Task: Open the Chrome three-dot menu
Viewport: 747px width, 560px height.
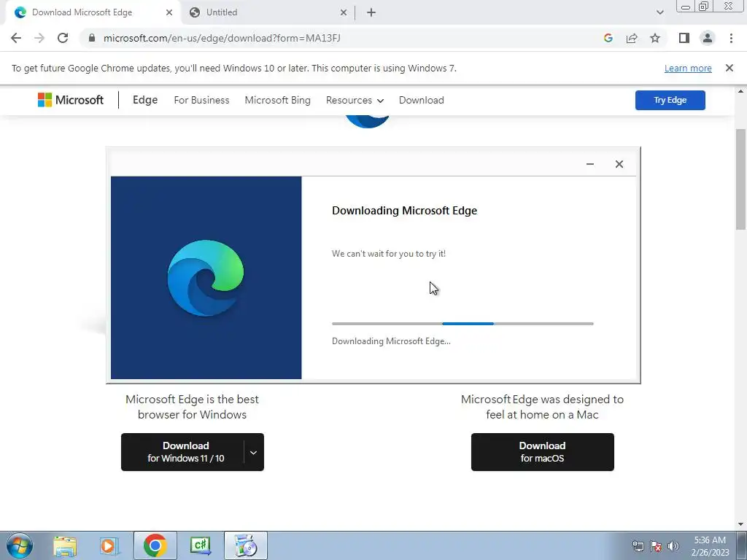Action: point(731,38)
